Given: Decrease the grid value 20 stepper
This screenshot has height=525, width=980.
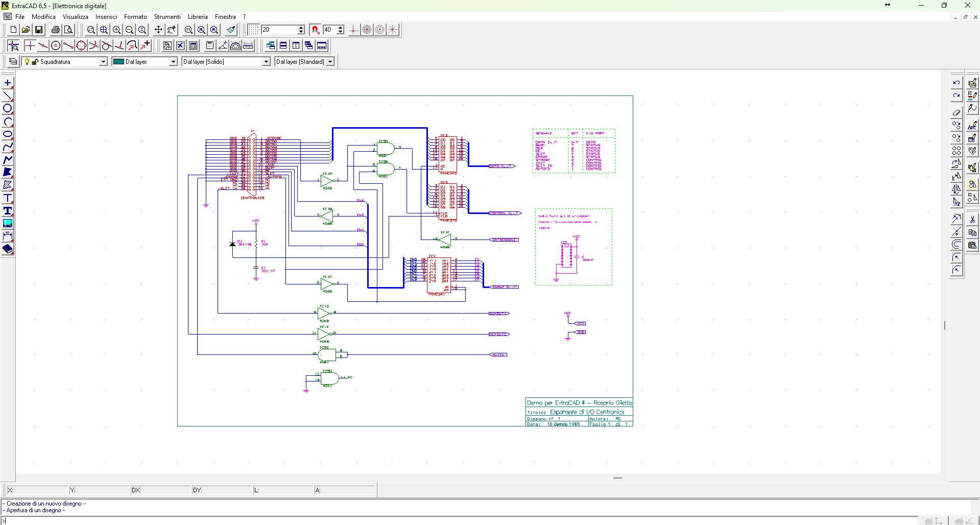Looking at the screenshot, I should pos(301,32).
